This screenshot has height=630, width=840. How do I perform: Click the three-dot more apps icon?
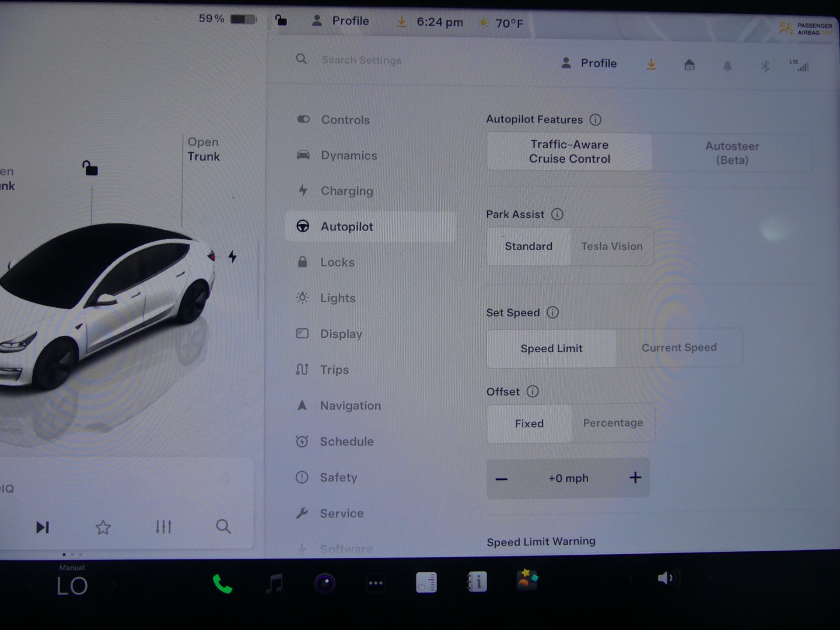coord(376,583)
